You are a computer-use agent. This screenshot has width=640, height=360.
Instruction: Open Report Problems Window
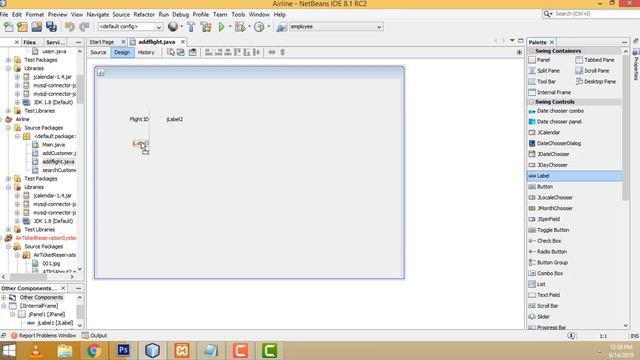click(x=43, y=336)
